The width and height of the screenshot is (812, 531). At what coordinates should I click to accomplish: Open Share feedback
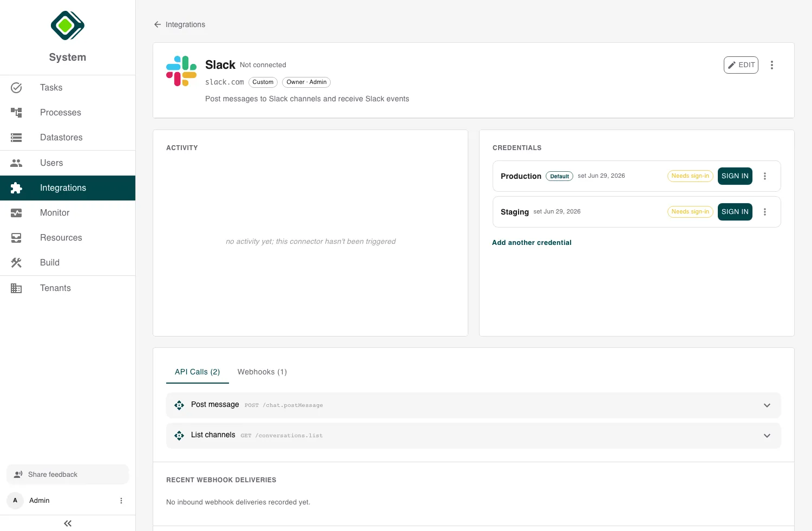[x=68, y=475]
